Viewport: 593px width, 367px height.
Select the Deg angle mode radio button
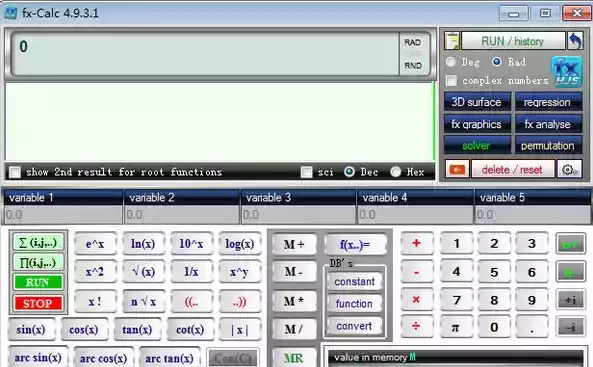(450, 62)
